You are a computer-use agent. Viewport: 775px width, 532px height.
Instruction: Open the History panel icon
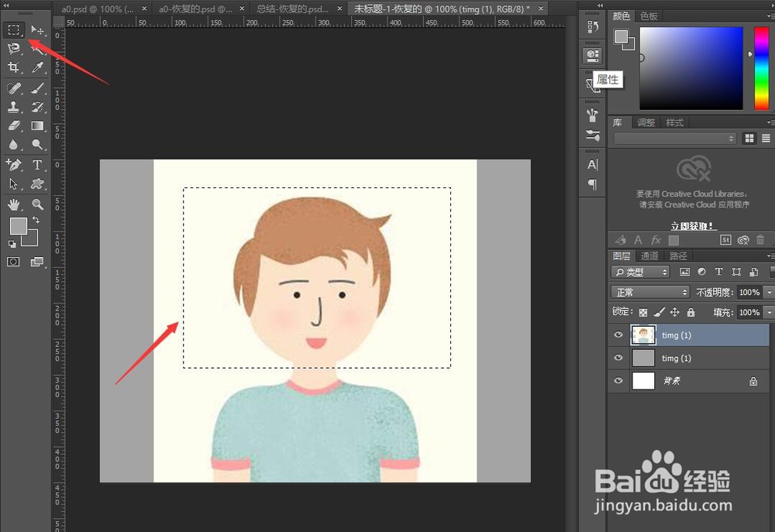[x=593, y=27]
